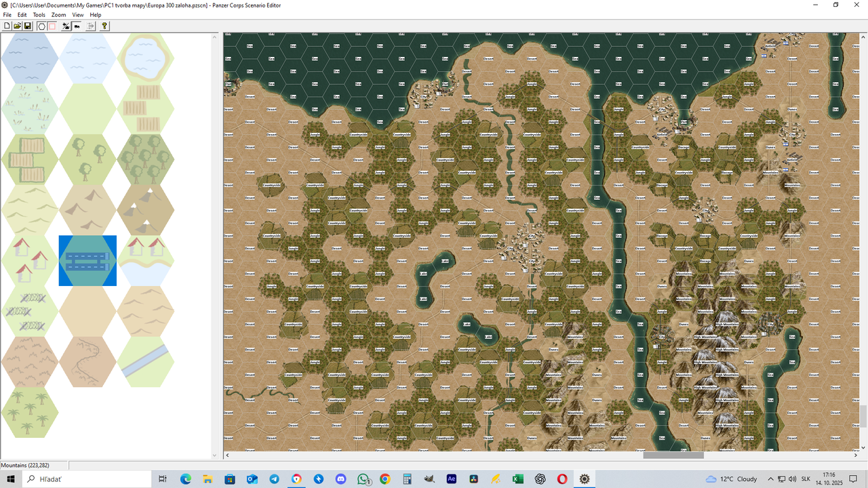The height and width of the screenshot is (488, 868).
Task: Open the Zoom menu
Action: point(59,14)
